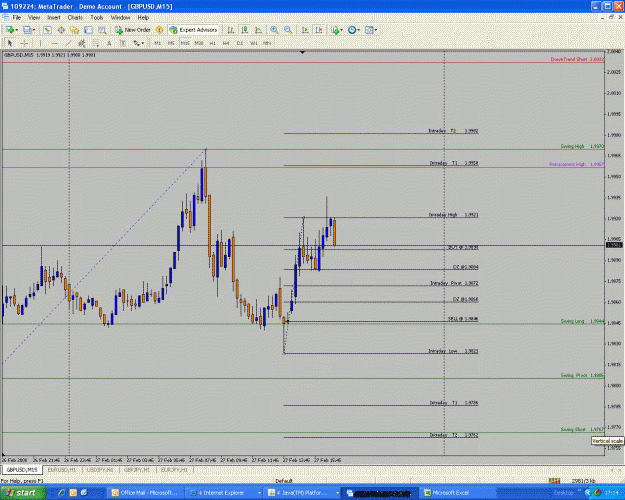Select the Fibonacci Retracement tool
The height and width of the screenshot is (500, 625).
point(96,43)
